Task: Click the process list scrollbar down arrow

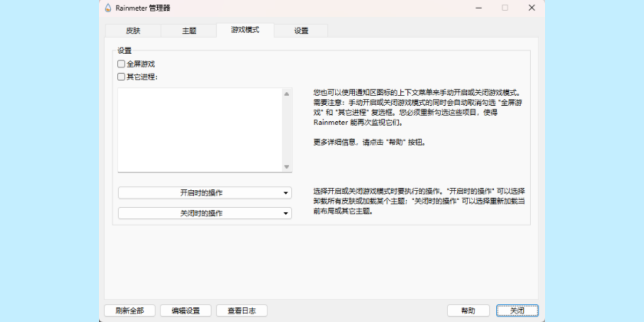Action: tap(287, 166)
